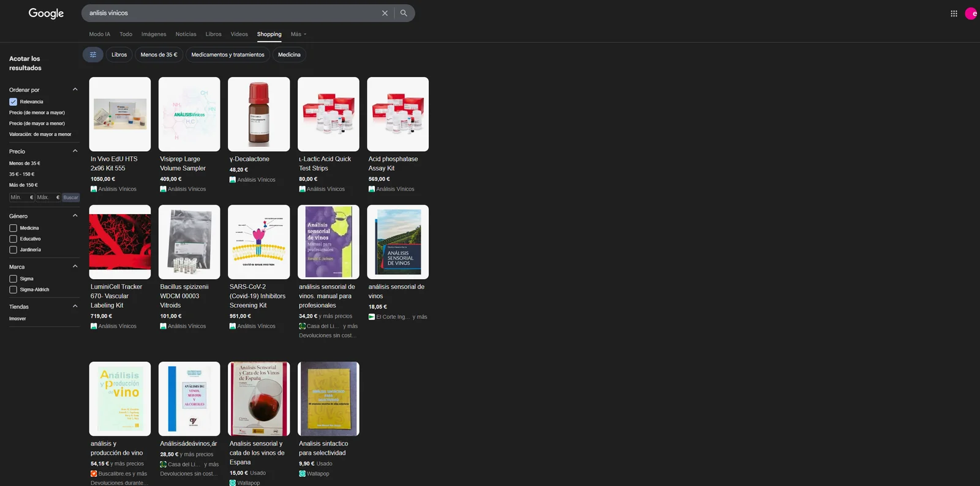Collapse the Ordenar por section
Screen dimensions: 980x486
[75, 89]
